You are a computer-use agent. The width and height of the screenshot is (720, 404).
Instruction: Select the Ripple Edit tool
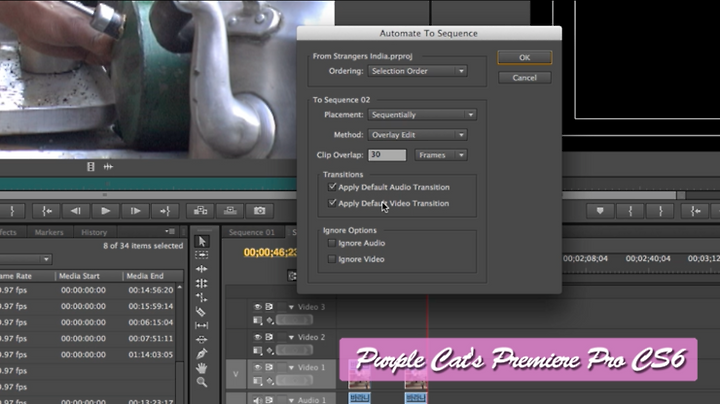click(x=202, y=269)
